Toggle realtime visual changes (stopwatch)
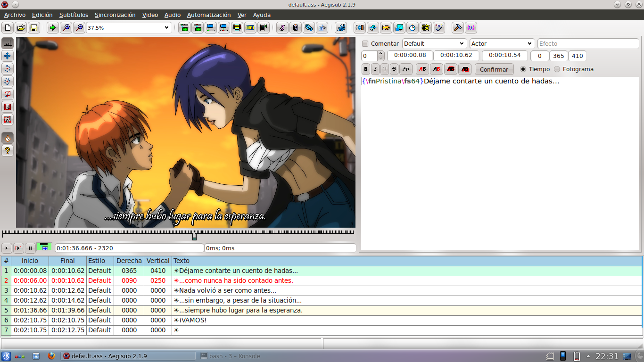 coord(8,138)
